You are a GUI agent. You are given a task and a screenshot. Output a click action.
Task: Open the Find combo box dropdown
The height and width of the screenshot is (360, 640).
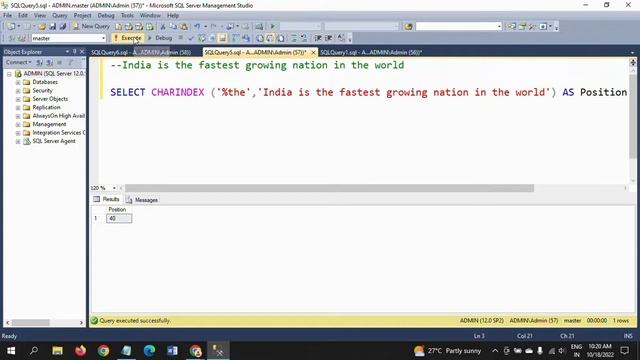pos(499,27)
